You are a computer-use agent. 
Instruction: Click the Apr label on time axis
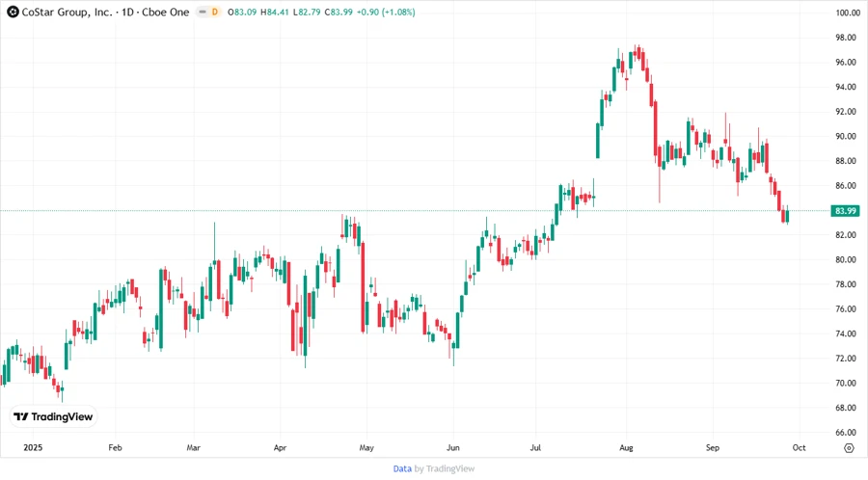pos(280,447)
